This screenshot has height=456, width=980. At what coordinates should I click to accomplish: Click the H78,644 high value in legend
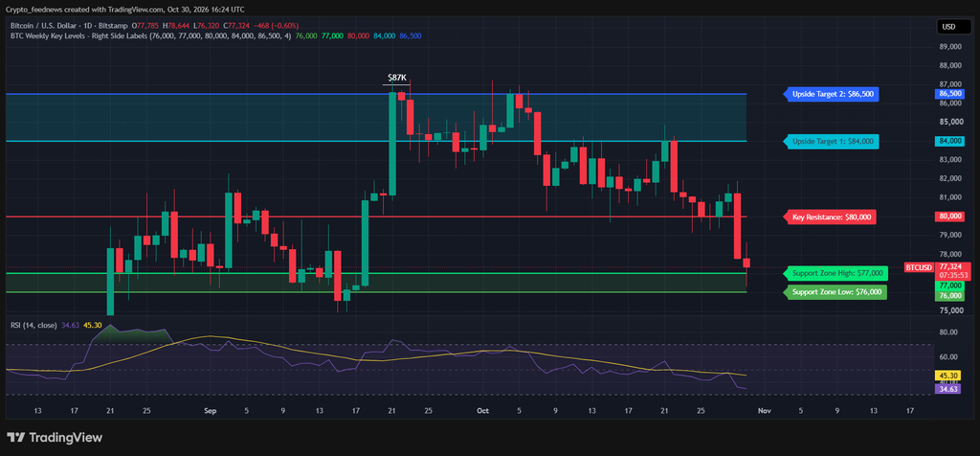click(176, 26)
